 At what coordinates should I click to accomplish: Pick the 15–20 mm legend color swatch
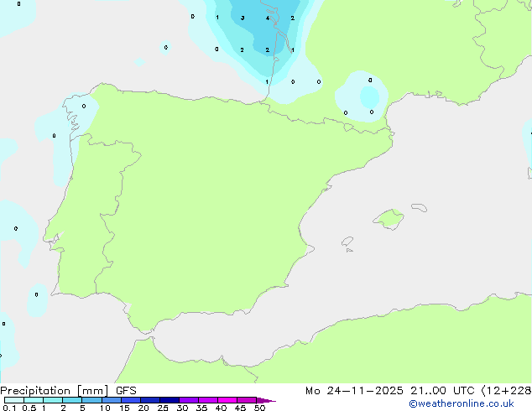point(131,400)
